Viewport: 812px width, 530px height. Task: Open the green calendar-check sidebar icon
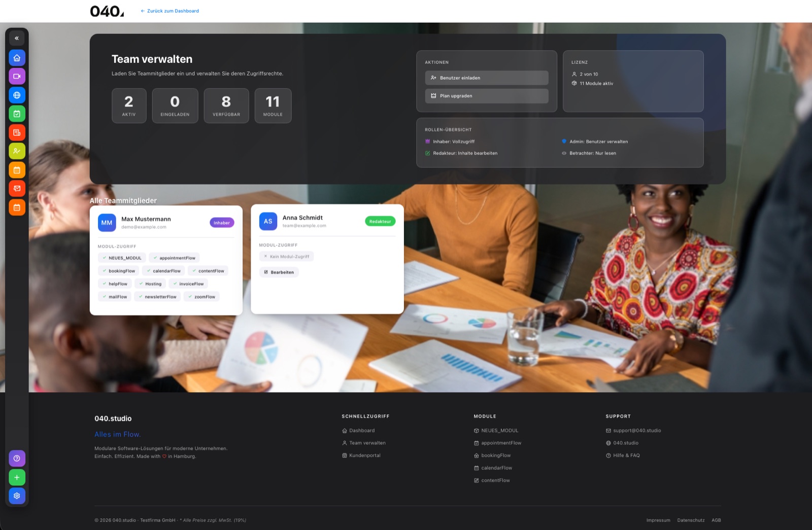[17, 114]
